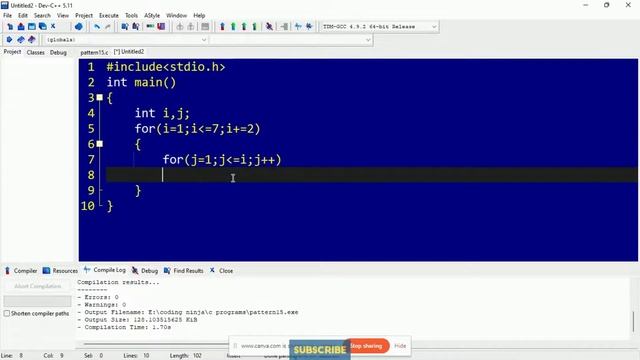Click Close in the bottom panel
Viewport: 640px width, 360px height.
point(222,271)
